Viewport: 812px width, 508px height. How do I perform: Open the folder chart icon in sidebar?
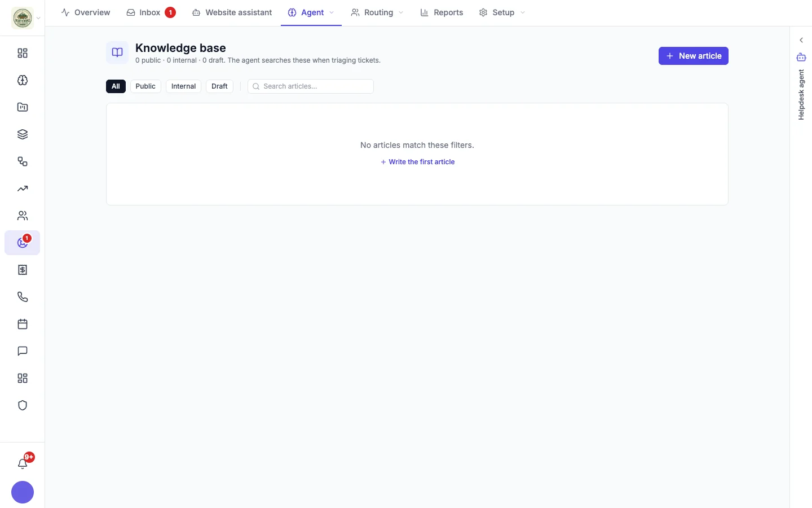23,107
